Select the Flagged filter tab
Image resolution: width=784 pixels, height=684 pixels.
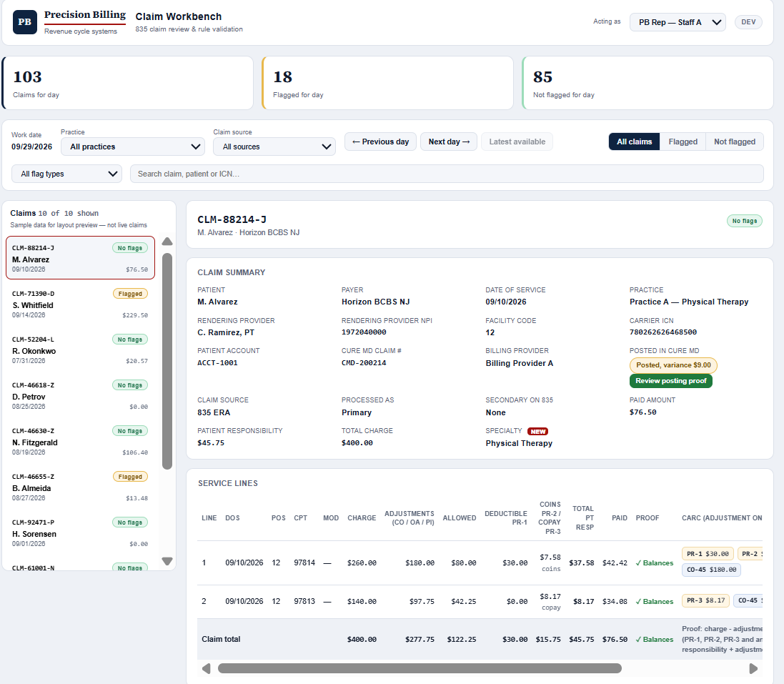[x=683, y=142]
